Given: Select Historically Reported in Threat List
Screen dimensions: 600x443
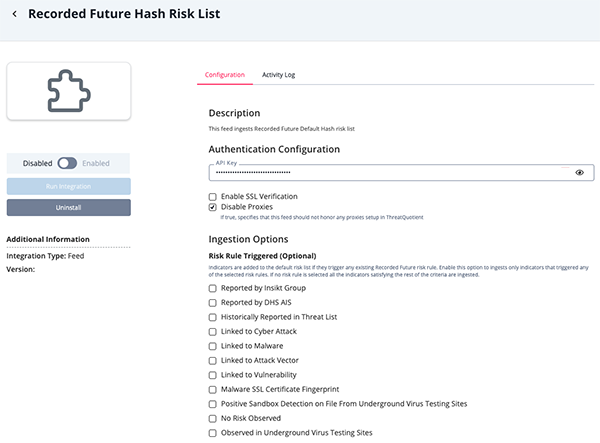Looking at the screenshot, I should [213, 317].
